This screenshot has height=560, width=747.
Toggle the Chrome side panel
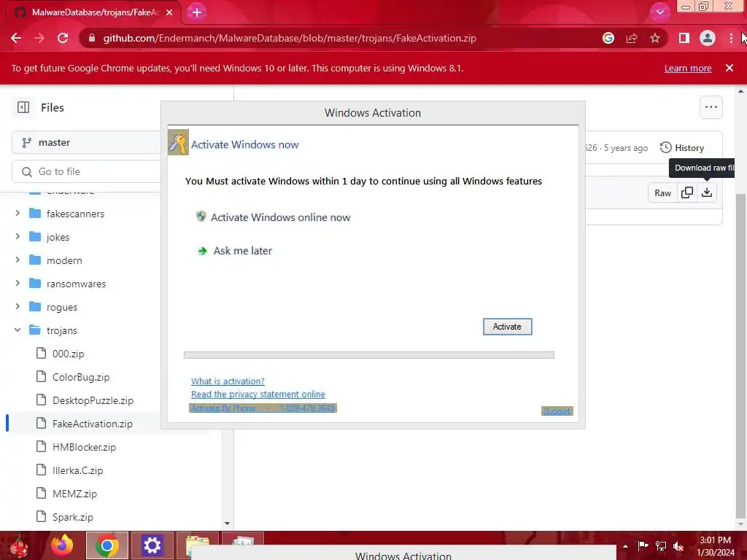(684, 38)
